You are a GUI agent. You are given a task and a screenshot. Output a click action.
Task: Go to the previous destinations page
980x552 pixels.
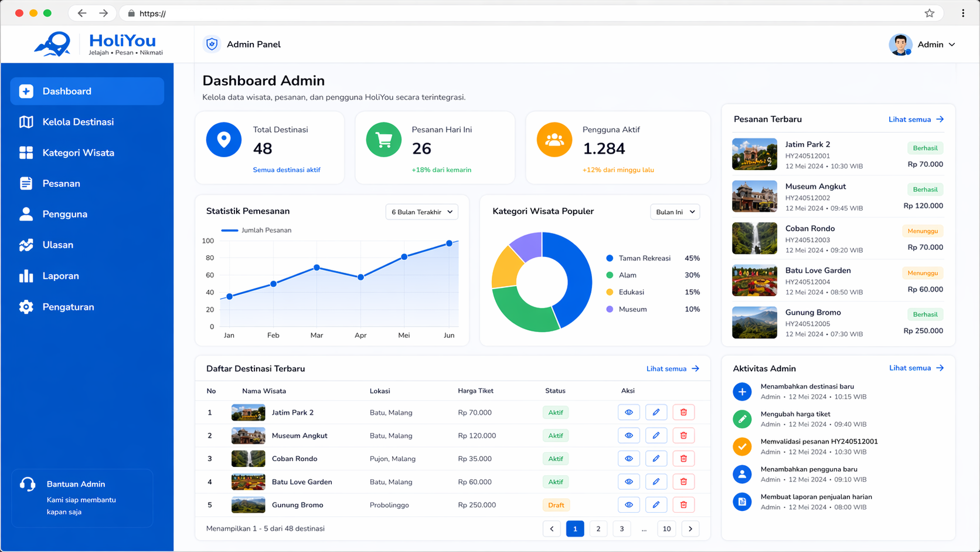[552, 529]
